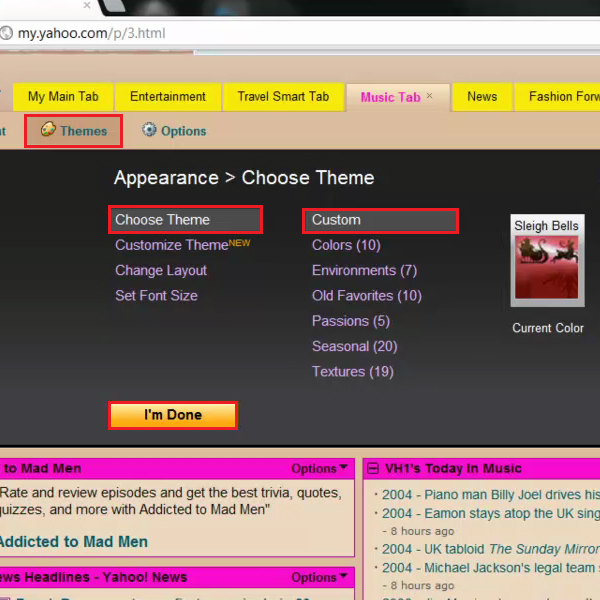This screenshot has width=600, height=600.
Task: Click the browser address bar URL
Action: 91,33
